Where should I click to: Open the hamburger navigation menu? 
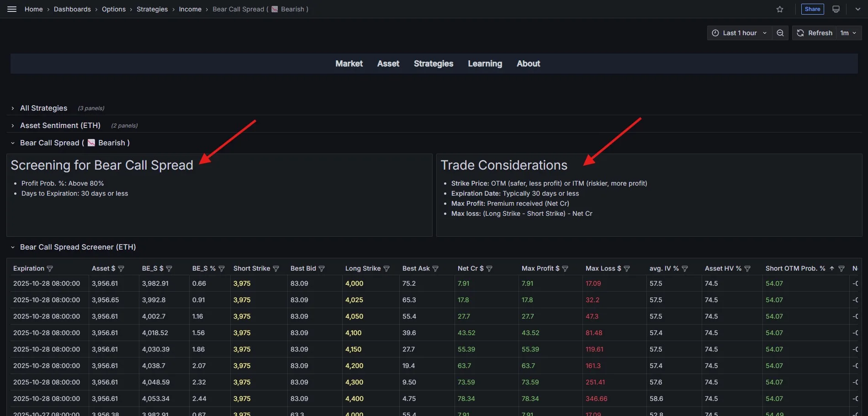pos(12,9)
